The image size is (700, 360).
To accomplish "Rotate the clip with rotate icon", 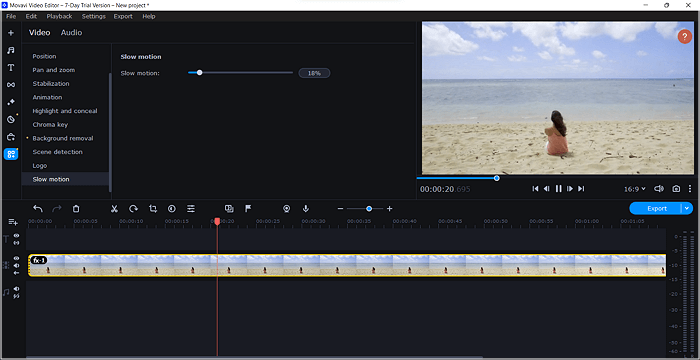I will [x=133, y=209].
